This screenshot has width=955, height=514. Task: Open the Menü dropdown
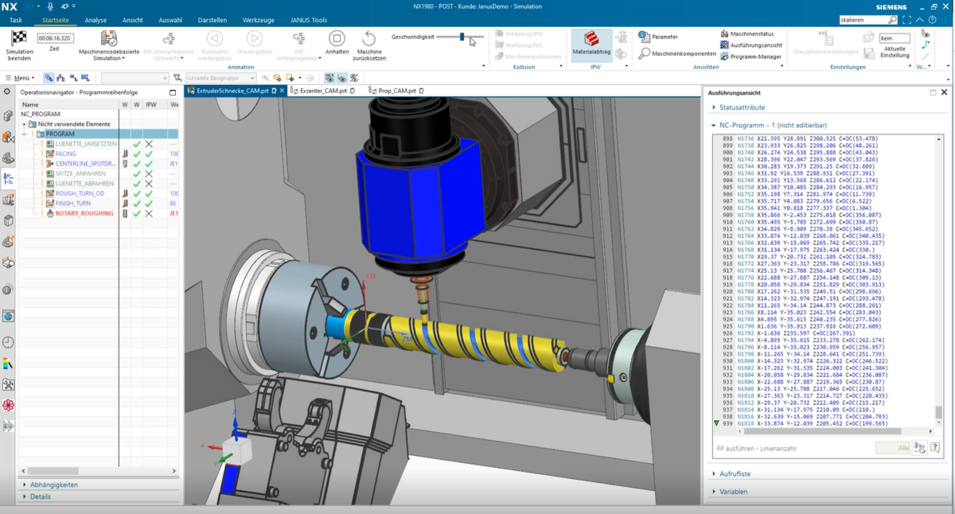pyautogui.click(x=20, y=78)
